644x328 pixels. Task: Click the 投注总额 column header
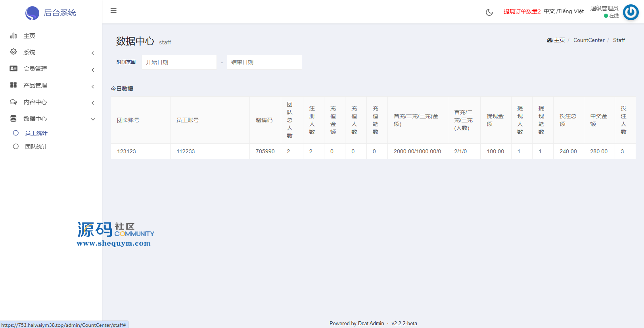[568, 120]
